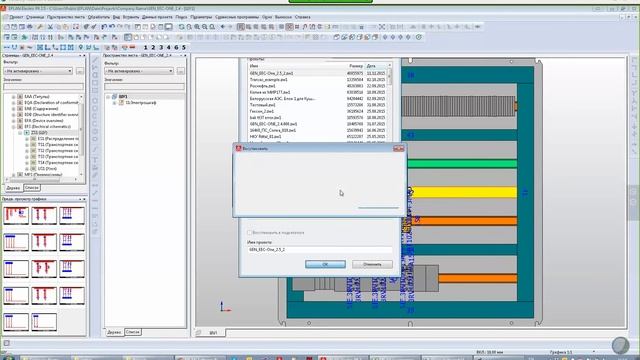Open the Справка menu
Screen dimensions: 640x360
coord(302,17)
